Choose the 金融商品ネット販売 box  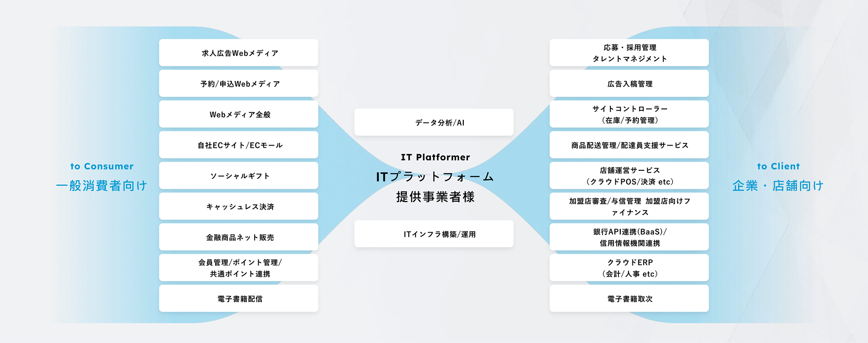(x=239, y=237)
